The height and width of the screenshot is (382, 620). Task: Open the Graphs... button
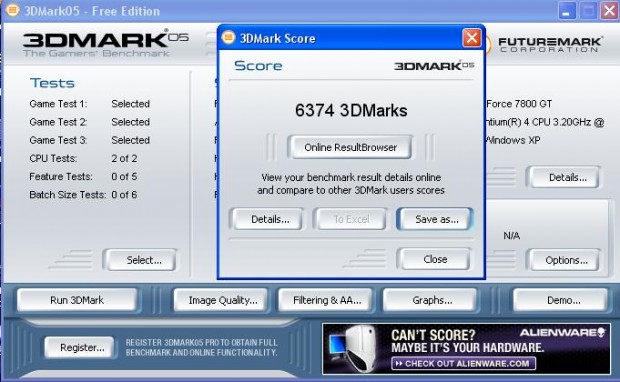pyautogui.click(x=431, y=300)
